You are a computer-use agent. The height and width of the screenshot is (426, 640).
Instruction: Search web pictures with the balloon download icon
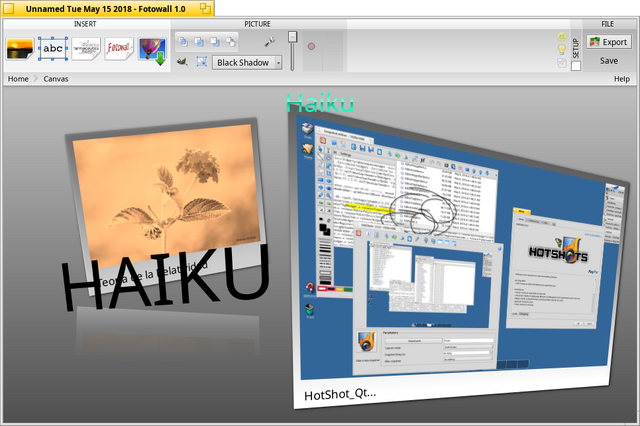153,51
